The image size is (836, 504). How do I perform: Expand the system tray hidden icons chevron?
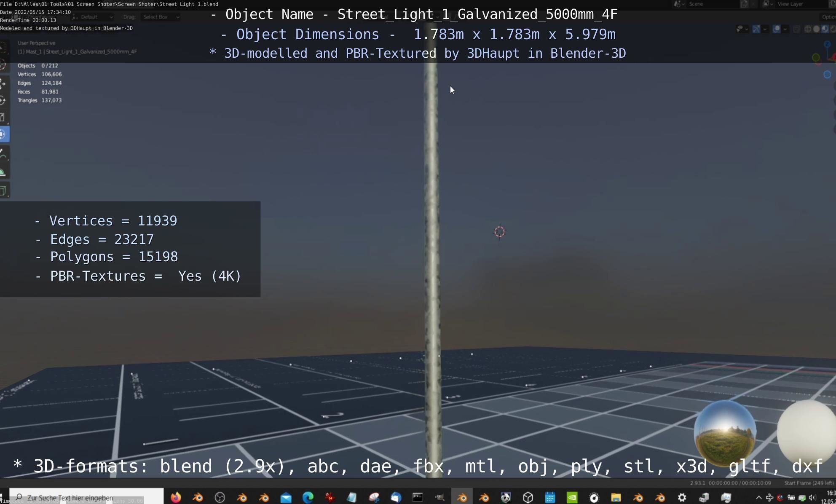click(759, 498)
